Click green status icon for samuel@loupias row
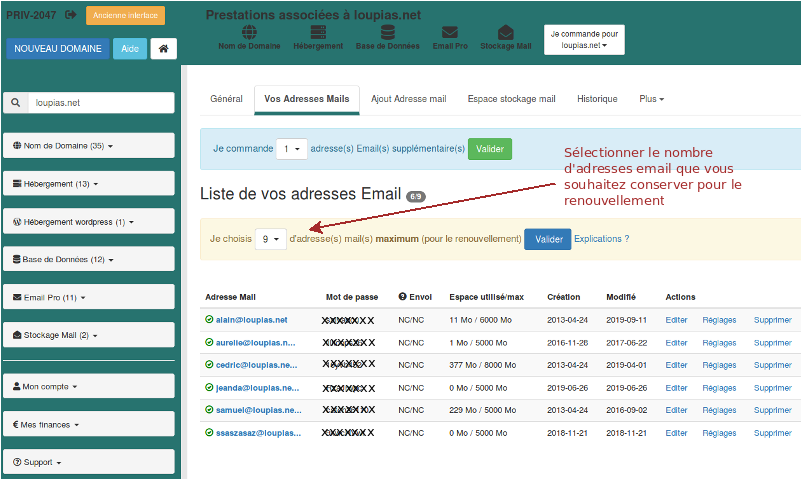Screen dimensions: 803x481 coord(209,410)
